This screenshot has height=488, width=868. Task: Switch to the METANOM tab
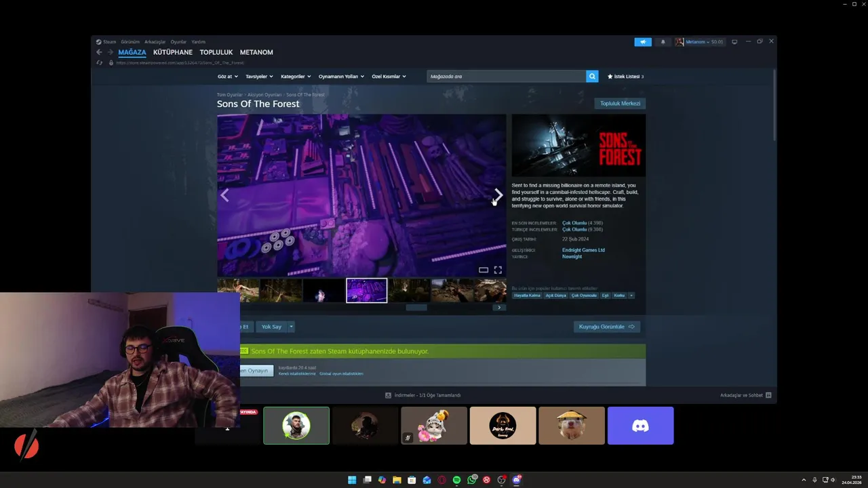256,52
